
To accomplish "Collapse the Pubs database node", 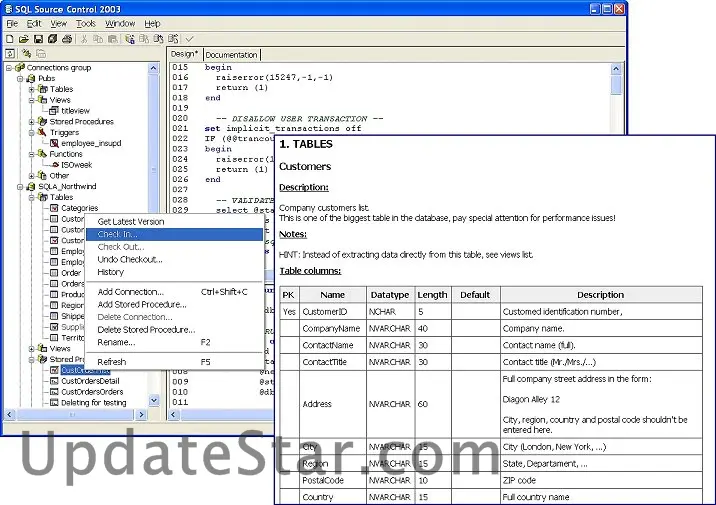I will pos(20,79).
